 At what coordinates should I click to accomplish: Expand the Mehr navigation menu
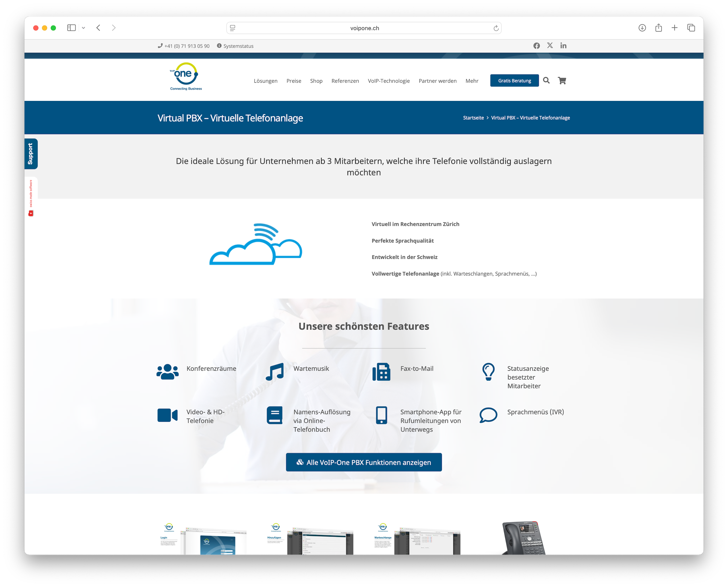pyautogui.click(x=471, y=81)
